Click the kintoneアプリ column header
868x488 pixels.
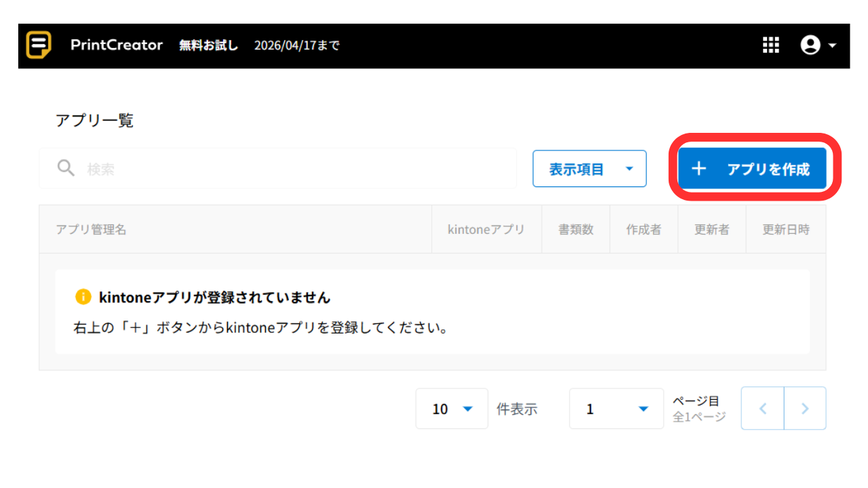pos(486,230)
